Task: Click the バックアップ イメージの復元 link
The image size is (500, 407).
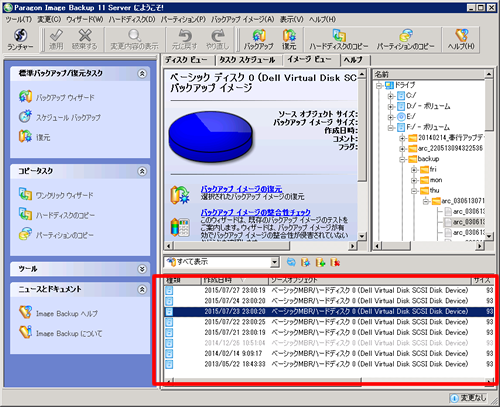Action: (241, 189)
